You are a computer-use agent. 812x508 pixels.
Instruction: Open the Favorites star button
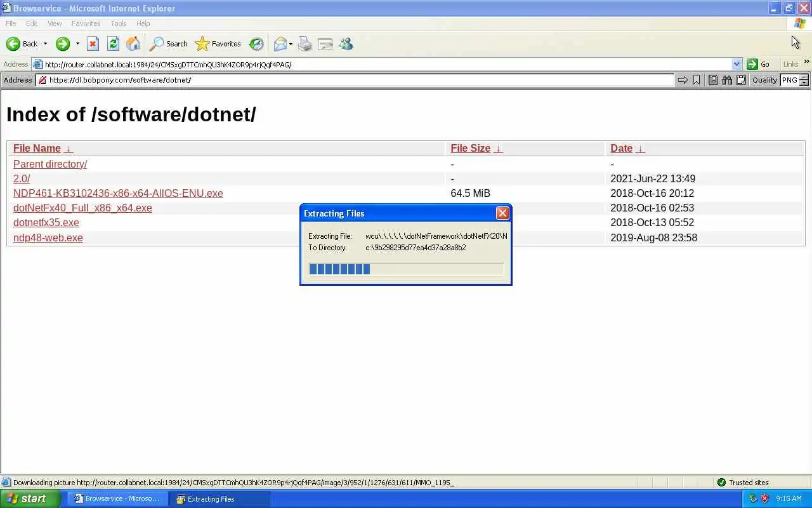(x=218, y=44)
